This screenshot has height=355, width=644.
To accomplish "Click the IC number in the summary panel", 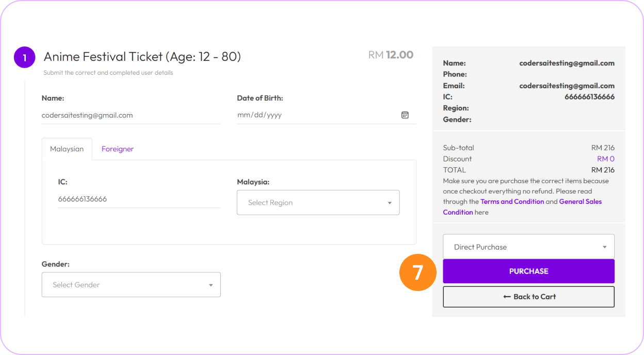I will pos(589,97).
